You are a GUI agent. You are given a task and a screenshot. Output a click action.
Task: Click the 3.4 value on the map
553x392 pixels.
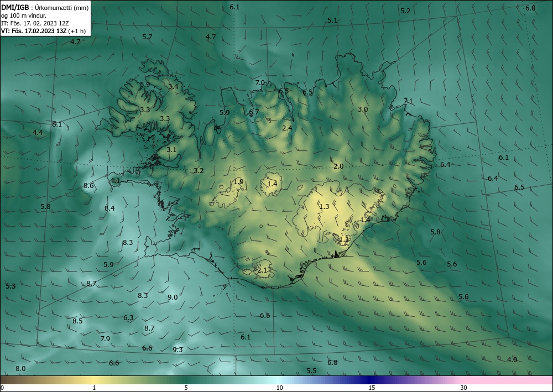click(173, 86)
